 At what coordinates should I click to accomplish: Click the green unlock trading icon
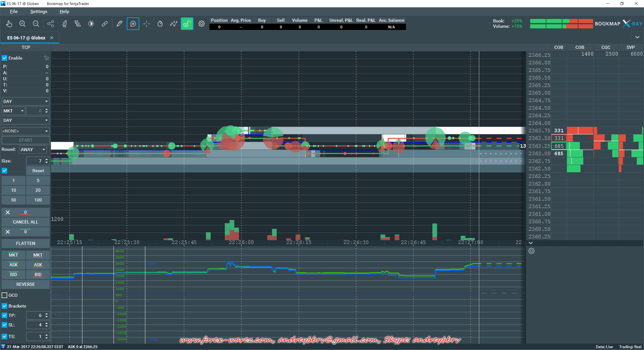pos(187,24)
